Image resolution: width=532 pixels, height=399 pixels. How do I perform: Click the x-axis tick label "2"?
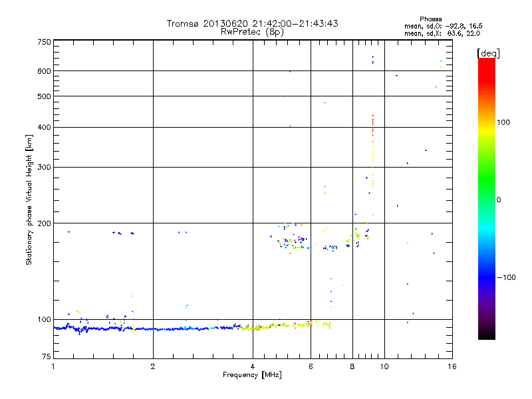tap(153, 366)
